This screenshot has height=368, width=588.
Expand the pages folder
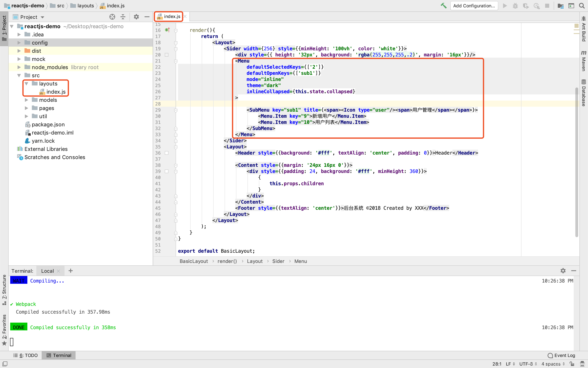pyautogui.click(x=26, y=108)
